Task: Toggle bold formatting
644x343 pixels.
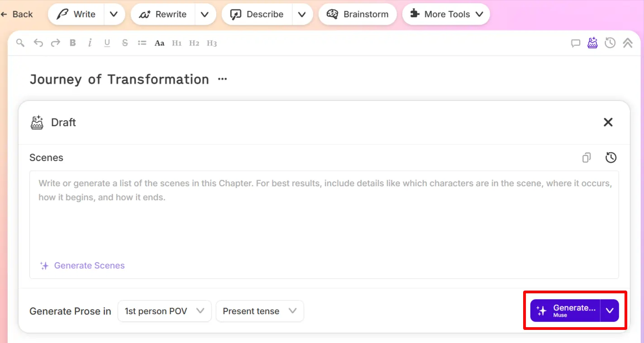Action: click(72, 43)
